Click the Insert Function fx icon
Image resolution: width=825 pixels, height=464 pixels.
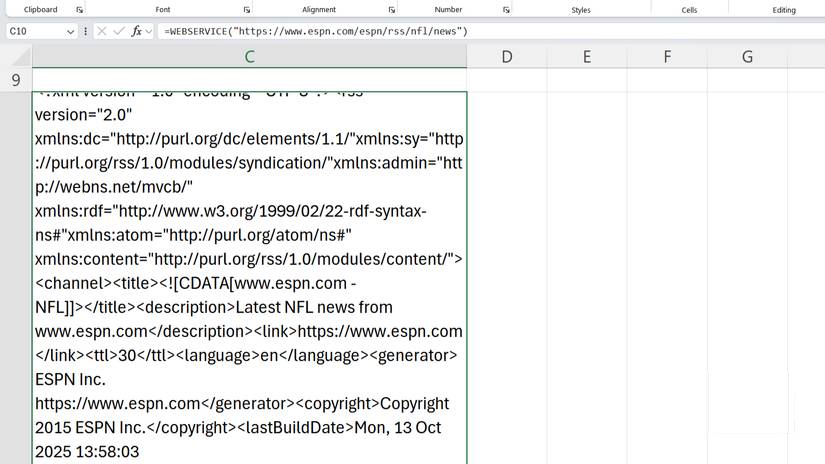(x=136, y=31)
